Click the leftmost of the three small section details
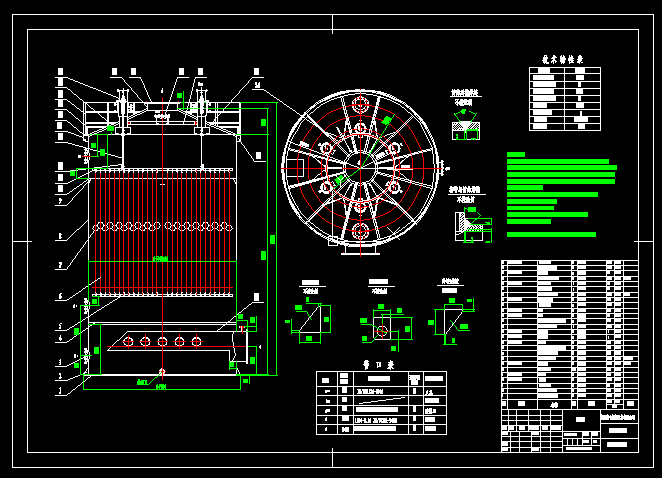This screenshot has height=478, width=662. [x=311, y=320]
